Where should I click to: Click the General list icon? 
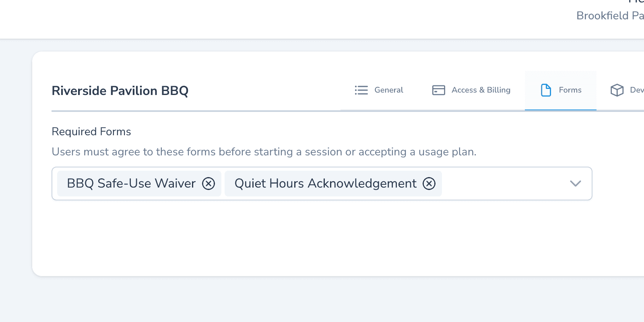coord(361,90)
